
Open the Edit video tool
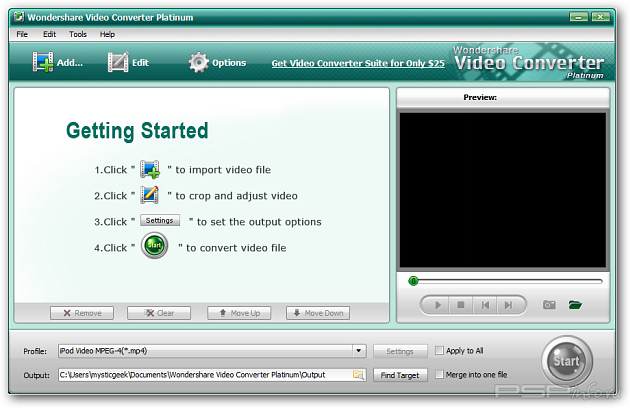(x=128, y=63)
